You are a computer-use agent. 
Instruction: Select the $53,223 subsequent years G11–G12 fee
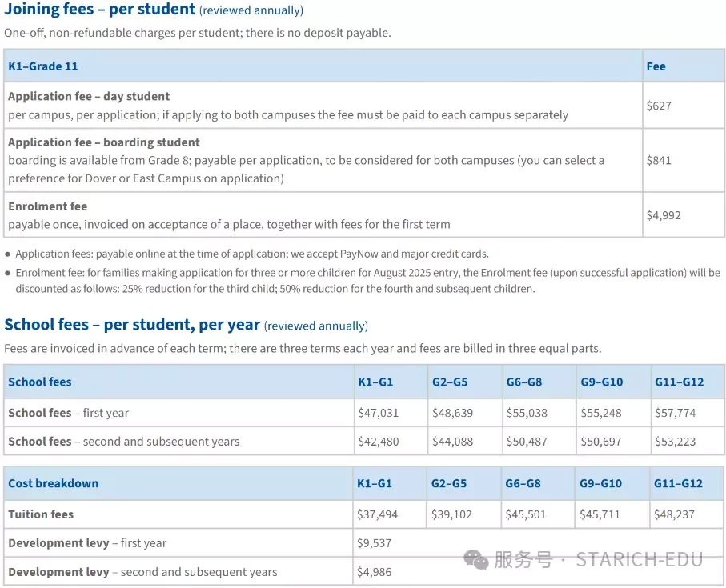[x=675, y=442]
